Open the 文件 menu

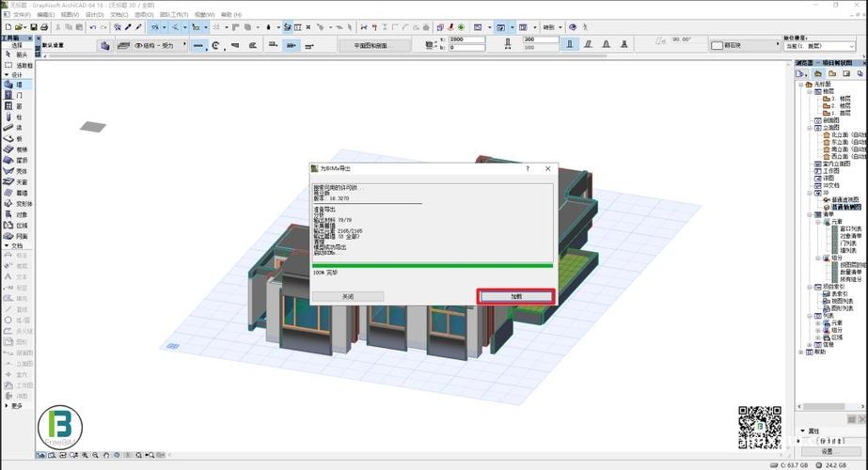(18, 15)
